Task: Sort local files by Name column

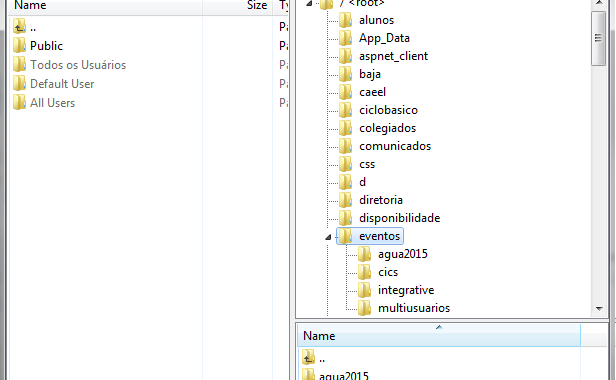Action: pyautogui.click(x=105, y=6)
